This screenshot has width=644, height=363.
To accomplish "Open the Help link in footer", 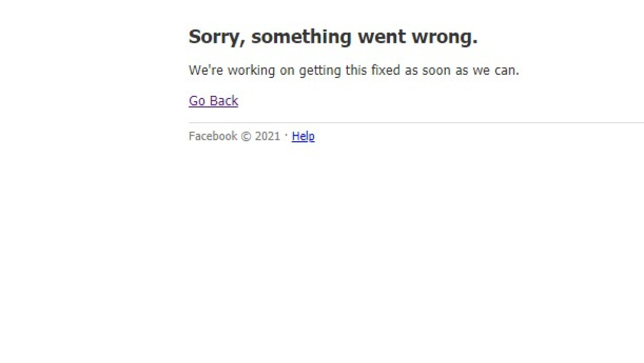I will [x=303, y=136].
